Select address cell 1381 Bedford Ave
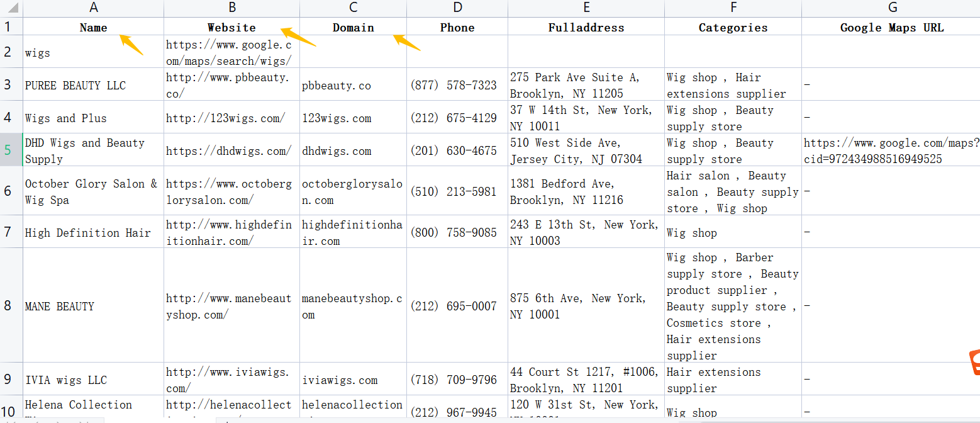Image resolution: width=980 pixels, height=423 pixels. pyautogui.click(x=586, y=191)
